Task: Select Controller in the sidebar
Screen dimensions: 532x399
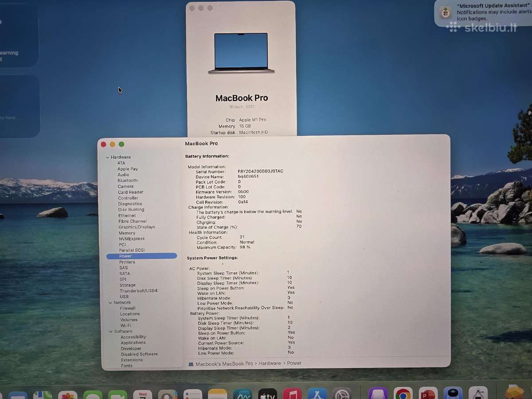Action: (x=128, y=198)
